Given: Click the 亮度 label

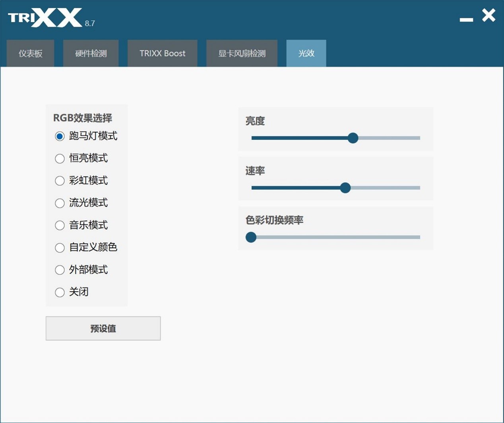Looking at the screenshot, I should pyautogui.click(x=255, y=121).
